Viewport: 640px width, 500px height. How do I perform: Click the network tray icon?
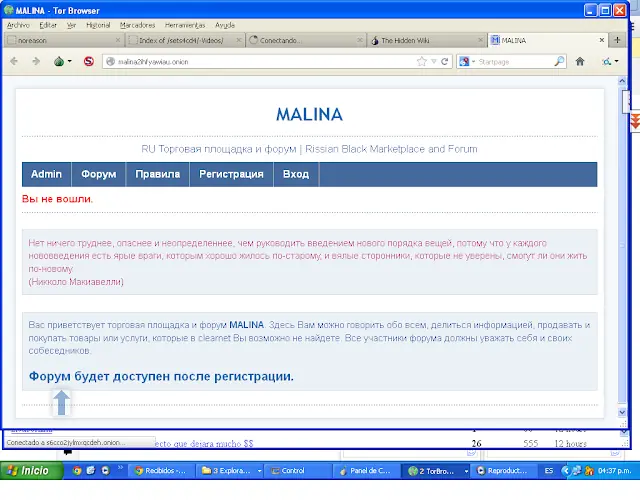[x=576, y=471]
